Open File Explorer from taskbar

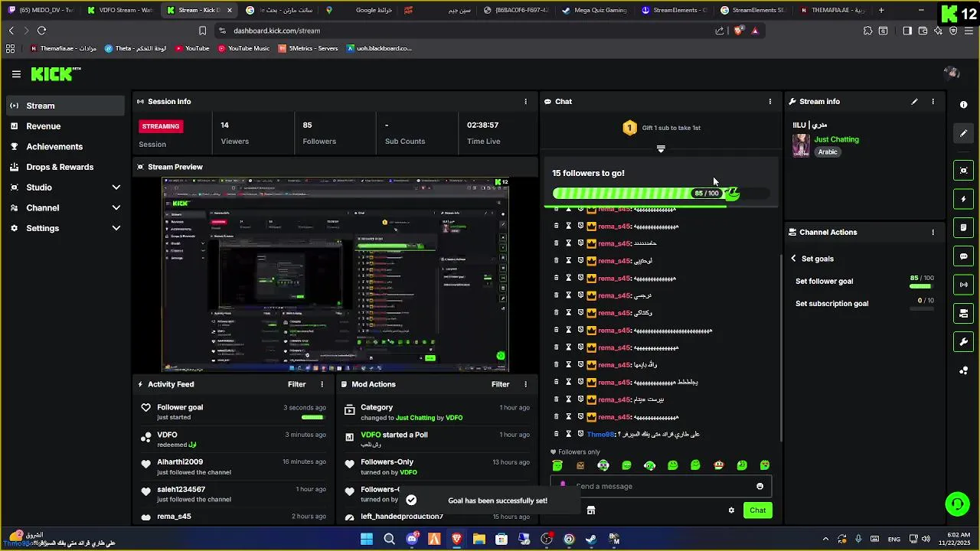point(479,540)
